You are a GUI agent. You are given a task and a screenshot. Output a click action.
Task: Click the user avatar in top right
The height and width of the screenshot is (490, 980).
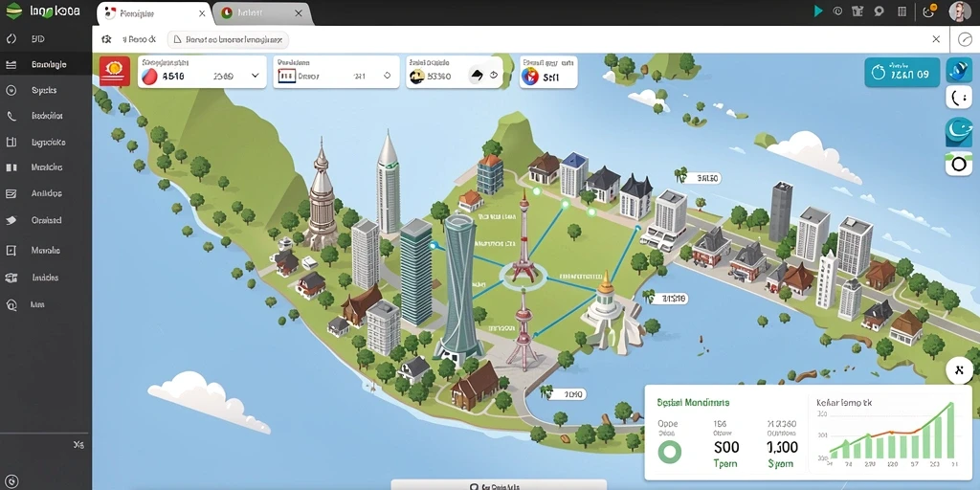[x=959, y=11]
